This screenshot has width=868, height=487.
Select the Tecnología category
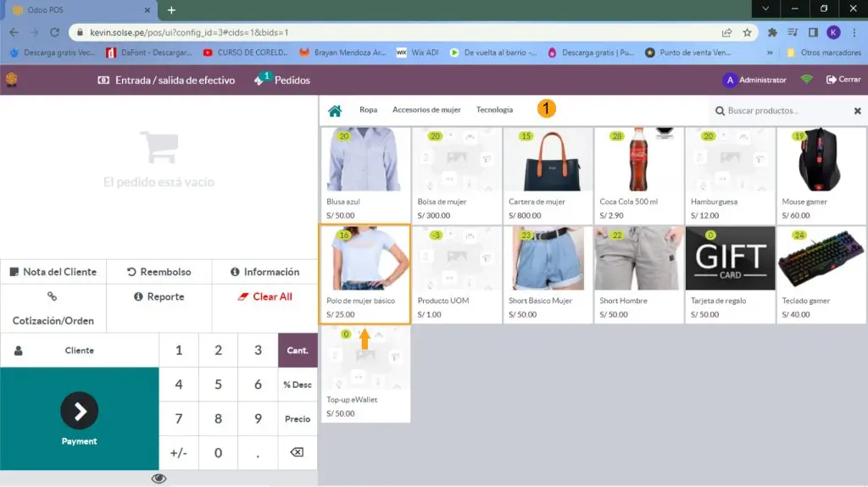494,110
